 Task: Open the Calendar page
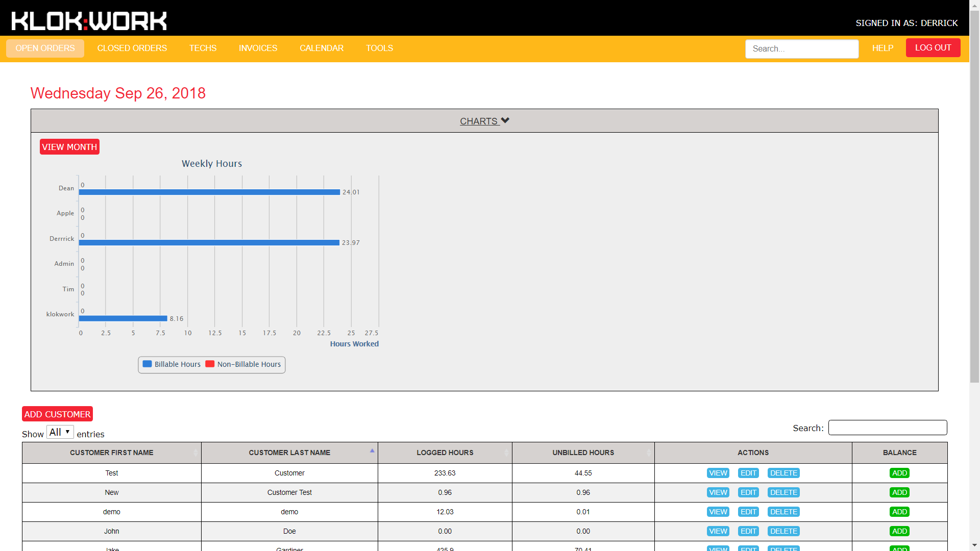coord(322,48)
